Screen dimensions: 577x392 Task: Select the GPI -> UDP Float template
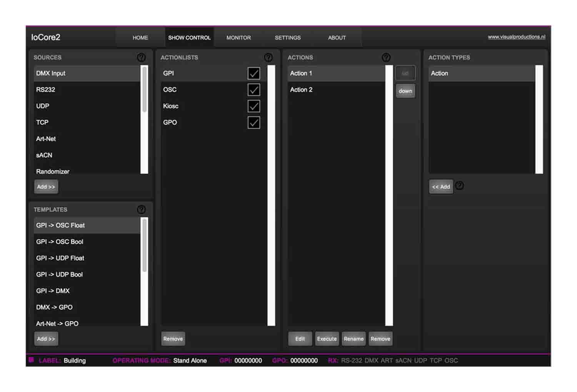[x=87, y=258]
